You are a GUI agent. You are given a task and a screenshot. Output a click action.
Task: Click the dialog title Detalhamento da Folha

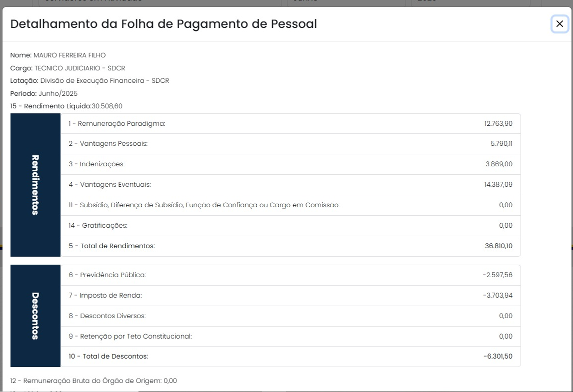coord(163,24)
